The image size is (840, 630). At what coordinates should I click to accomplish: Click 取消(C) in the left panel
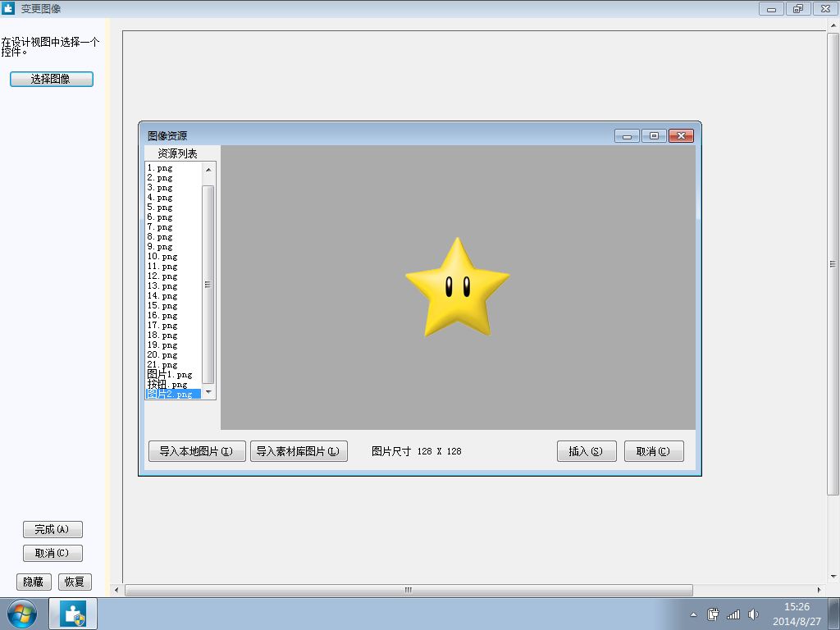(52, 553)
